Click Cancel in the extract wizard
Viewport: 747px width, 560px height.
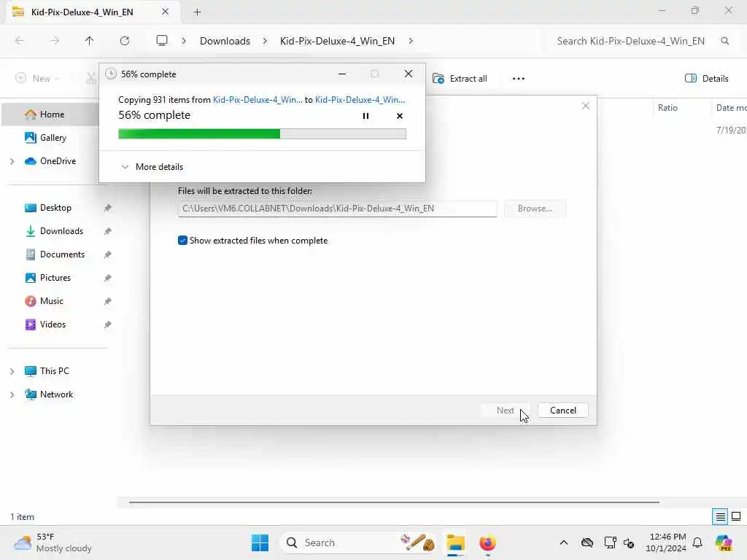(x=562, y=411)
